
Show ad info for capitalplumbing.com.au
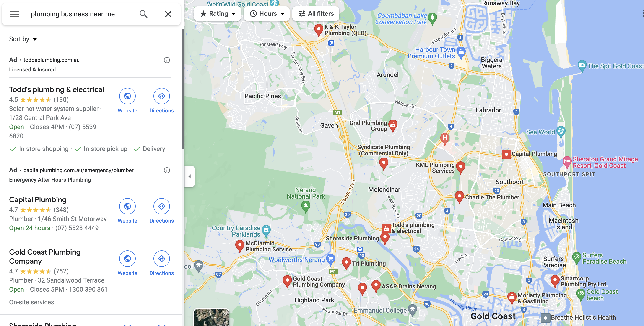click(167, 170)
